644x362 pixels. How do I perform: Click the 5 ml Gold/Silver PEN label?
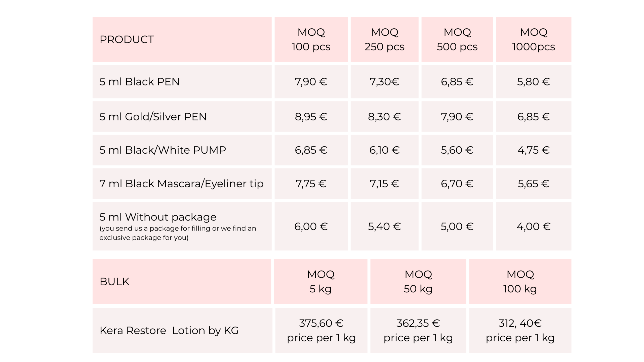[x=153, y=117]
